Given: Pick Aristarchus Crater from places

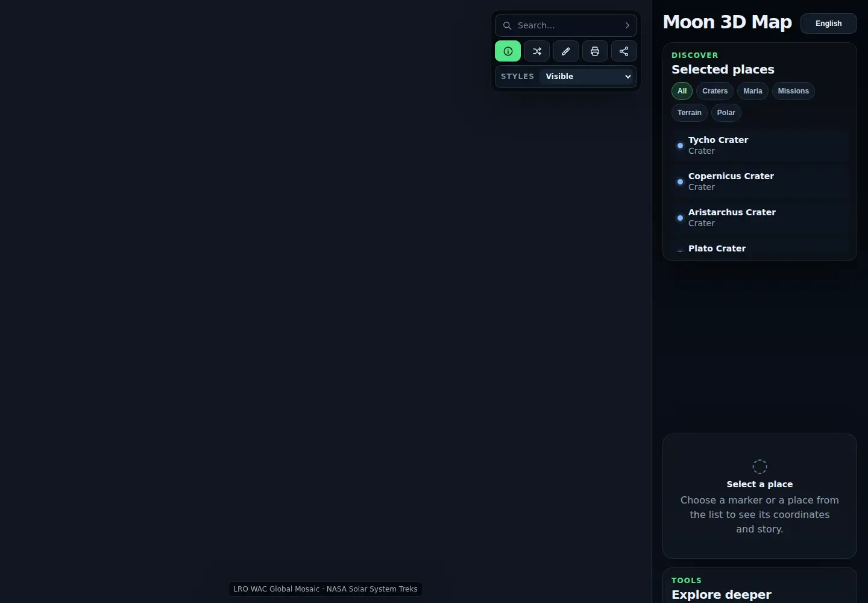Looking at the screenshot, I should (759, 218).
